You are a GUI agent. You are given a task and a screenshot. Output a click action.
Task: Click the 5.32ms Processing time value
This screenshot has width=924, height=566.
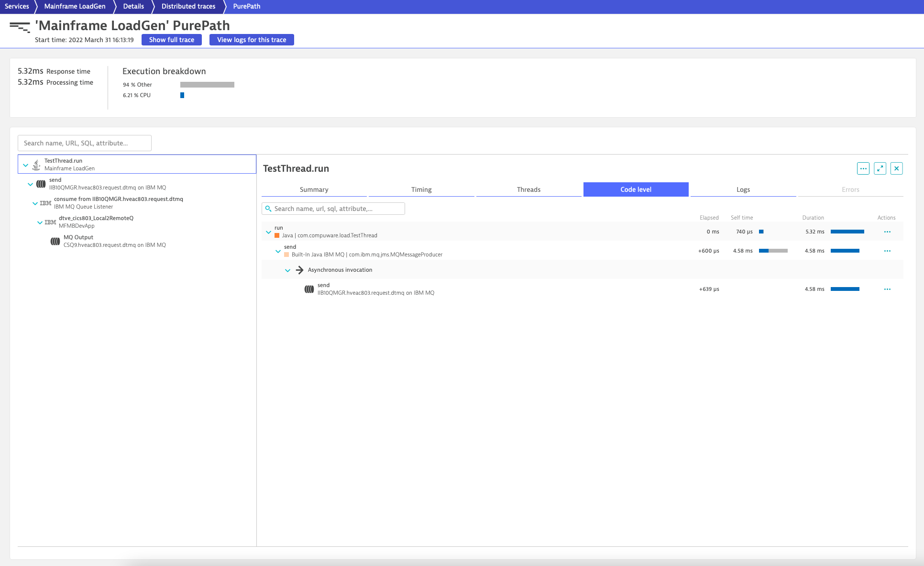click(31, 82)
